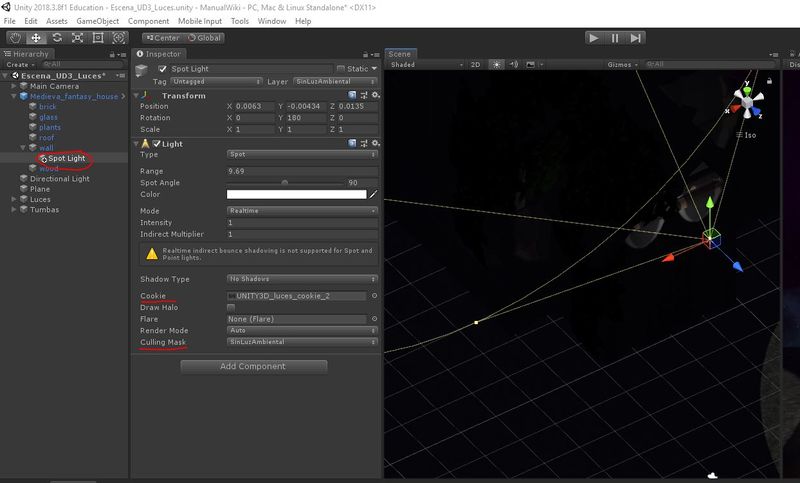Open Transform component settings gear

coord(376,95)
